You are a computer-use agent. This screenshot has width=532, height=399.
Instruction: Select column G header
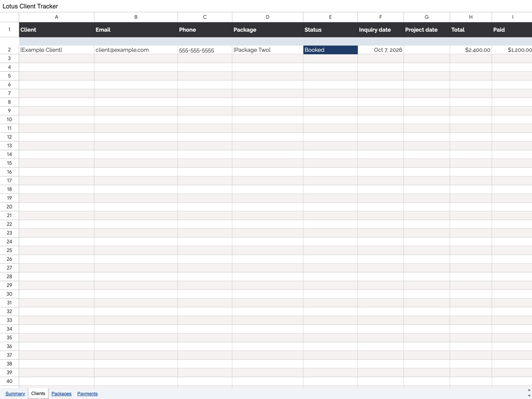coord(427,17)
